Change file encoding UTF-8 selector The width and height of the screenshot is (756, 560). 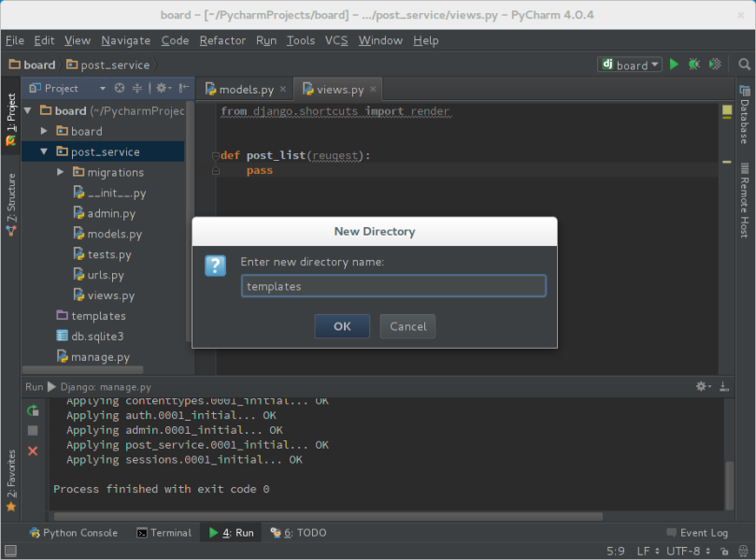(x=688, y=551)
